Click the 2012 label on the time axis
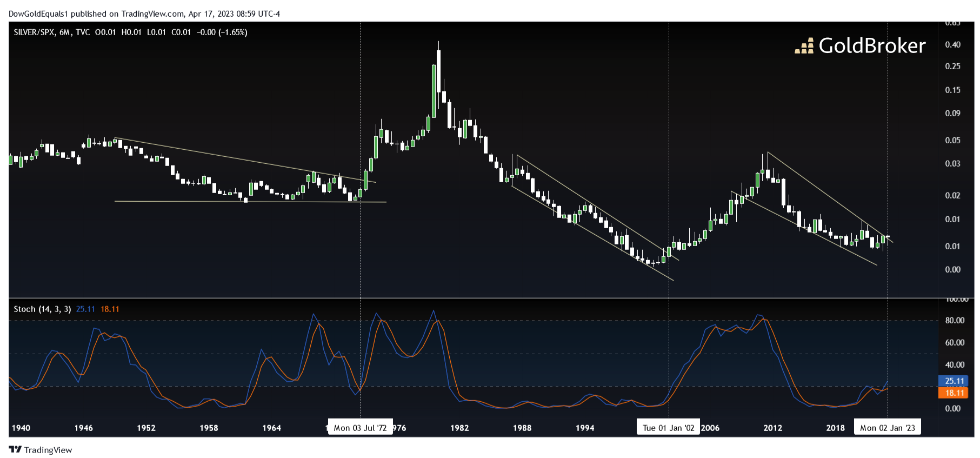 [x=772, y=428]
